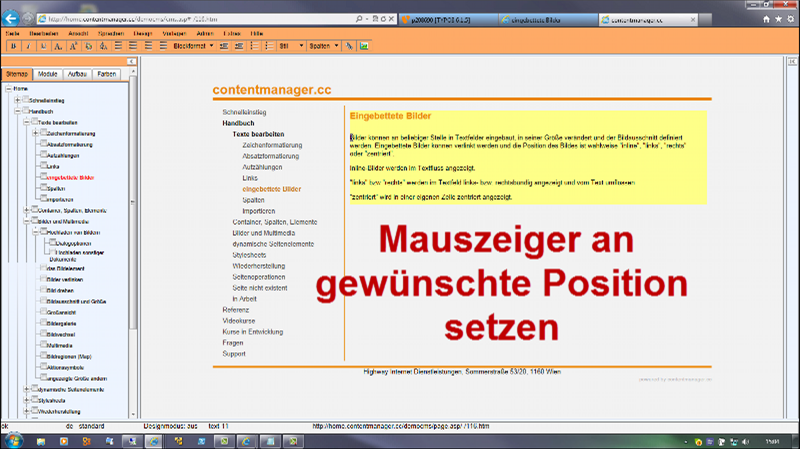Image resolution: width=800 pixels, height=449 pixels.
Task: Expand Container, Spalten, Elemente tree node
Action: tap(27, 210)
